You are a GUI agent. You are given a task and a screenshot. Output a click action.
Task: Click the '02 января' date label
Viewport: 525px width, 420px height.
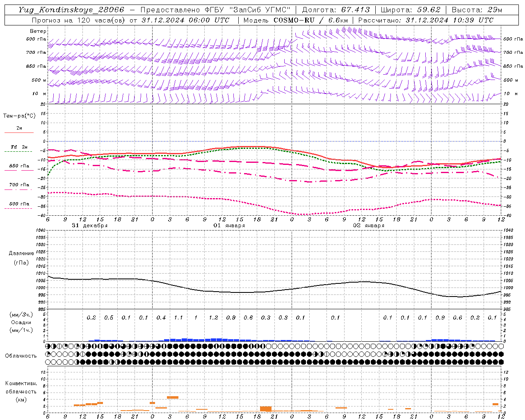click(x=369, y=226)
